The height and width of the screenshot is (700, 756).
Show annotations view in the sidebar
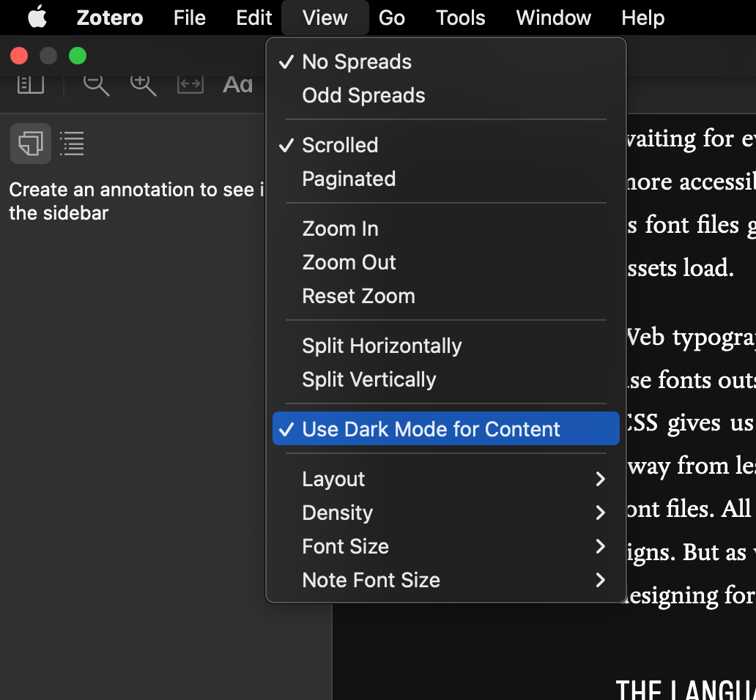(x=31, y=144)
